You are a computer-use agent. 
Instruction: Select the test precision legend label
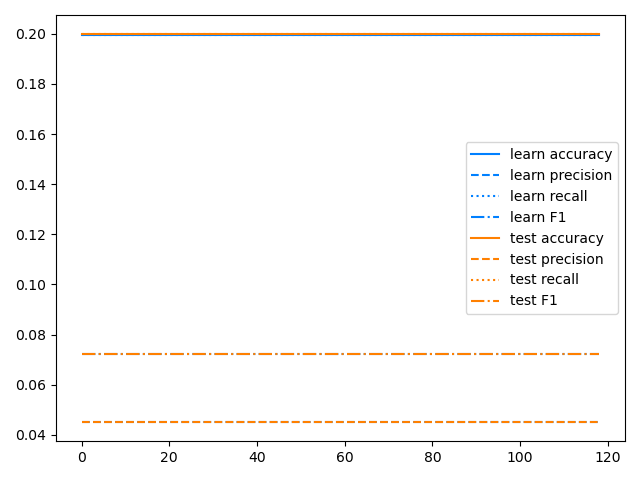(x=556, y=259)
